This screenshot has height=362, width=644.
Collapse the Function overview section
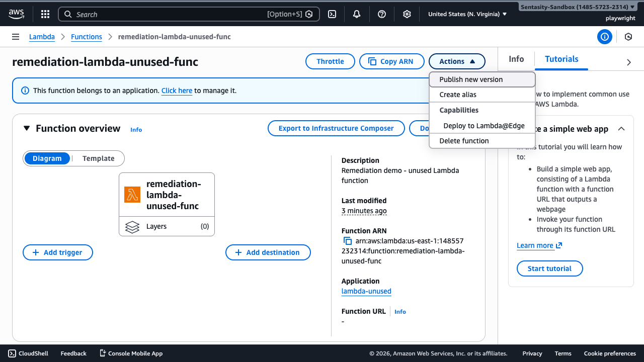click(27, 128)
